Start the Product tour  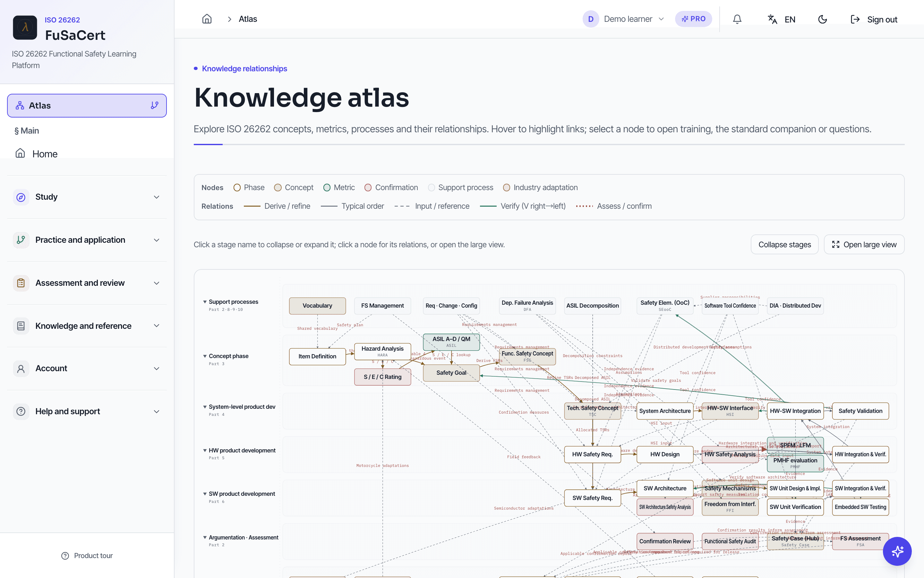coord(87,556)
